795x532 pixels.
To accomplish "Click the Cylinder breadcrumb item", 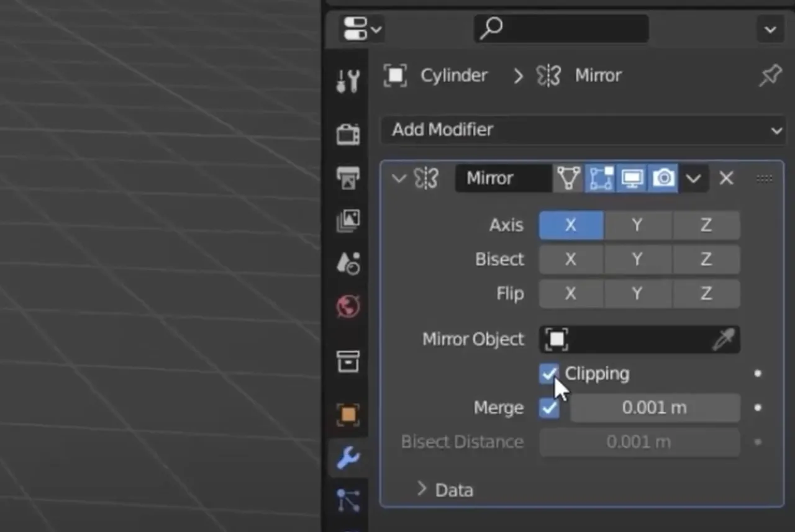I will [x=454, y=75].
